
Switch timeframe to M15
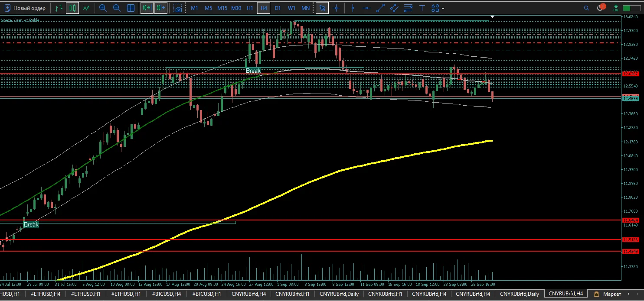(x=222, y=8)
